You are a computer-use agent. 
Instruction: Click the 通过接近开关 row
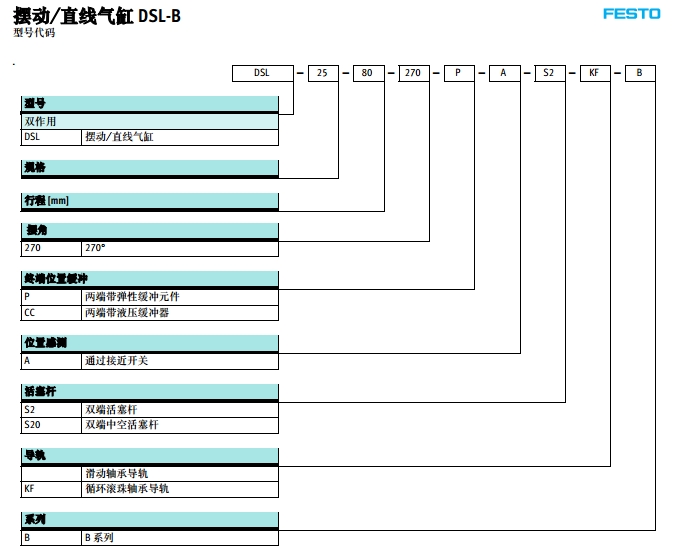click(150, 360)
